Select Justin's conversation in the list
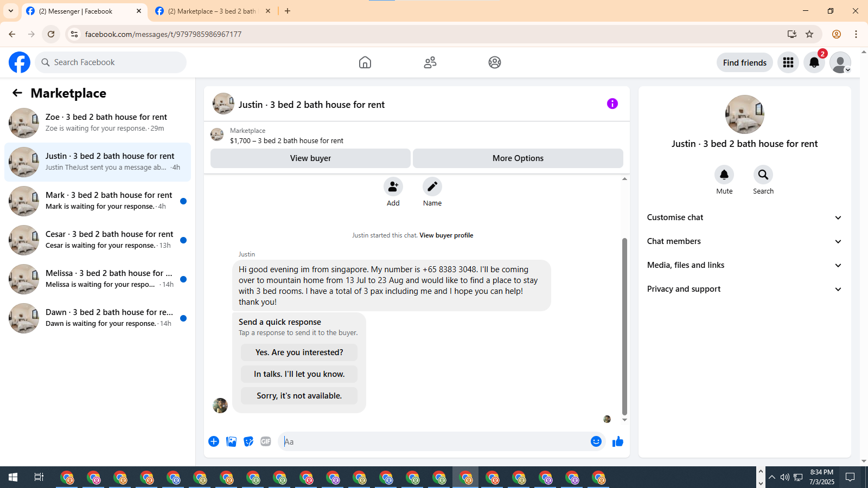Image resolution: width=868 pixels, height=488 pixels. tap(98, 162)
